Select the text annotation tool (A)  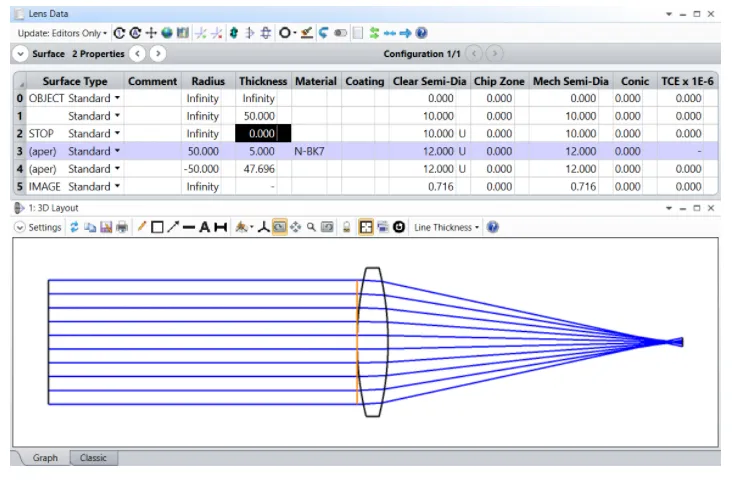click(204, 228)
